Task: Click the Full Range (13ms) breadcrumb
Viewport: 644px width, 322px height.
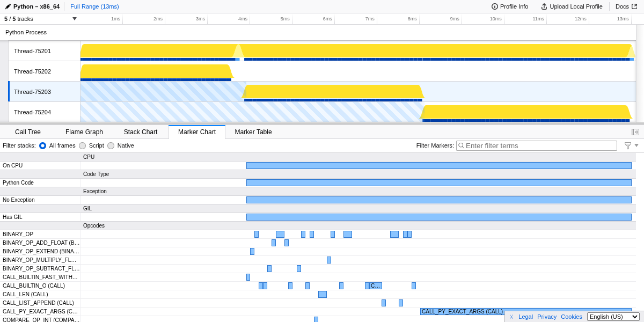Action: (94, 6)
